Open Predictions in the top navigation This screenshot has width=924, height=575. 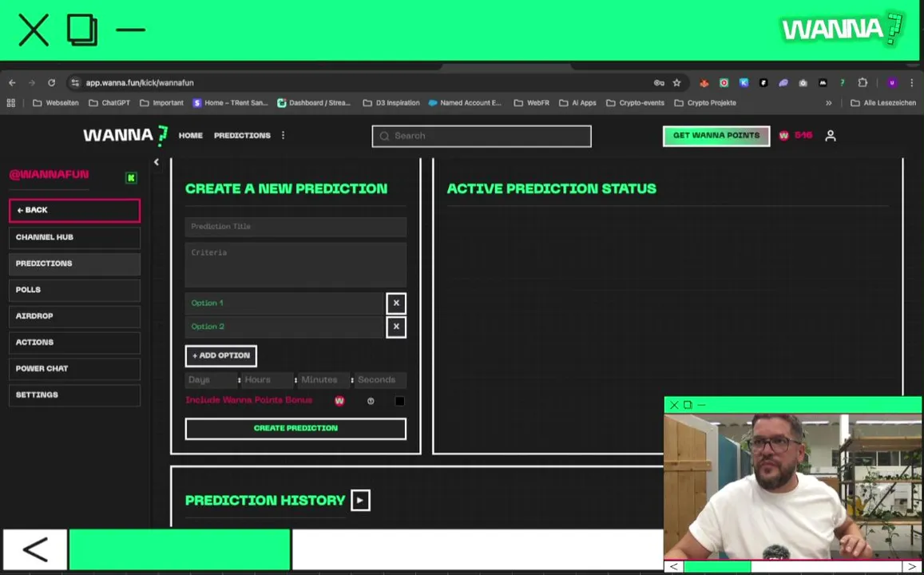(x=242, y=136)
